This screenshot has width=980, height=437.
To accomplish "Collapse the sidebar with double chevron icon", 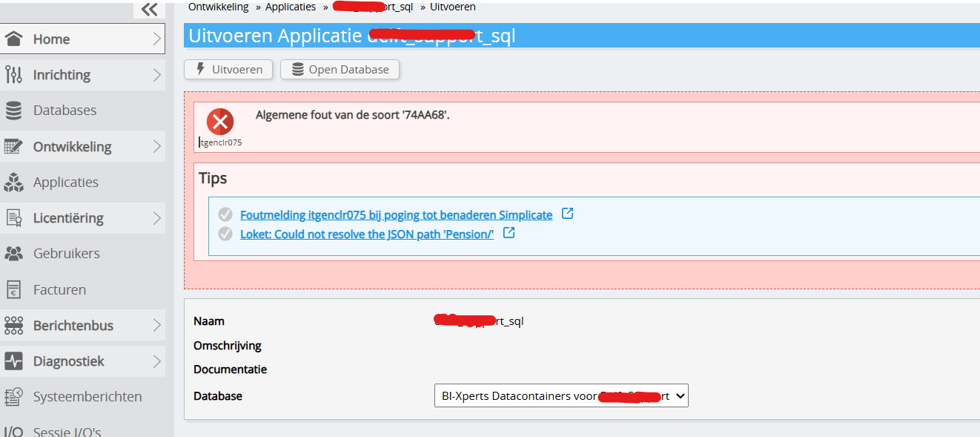I will pos(149,9).
